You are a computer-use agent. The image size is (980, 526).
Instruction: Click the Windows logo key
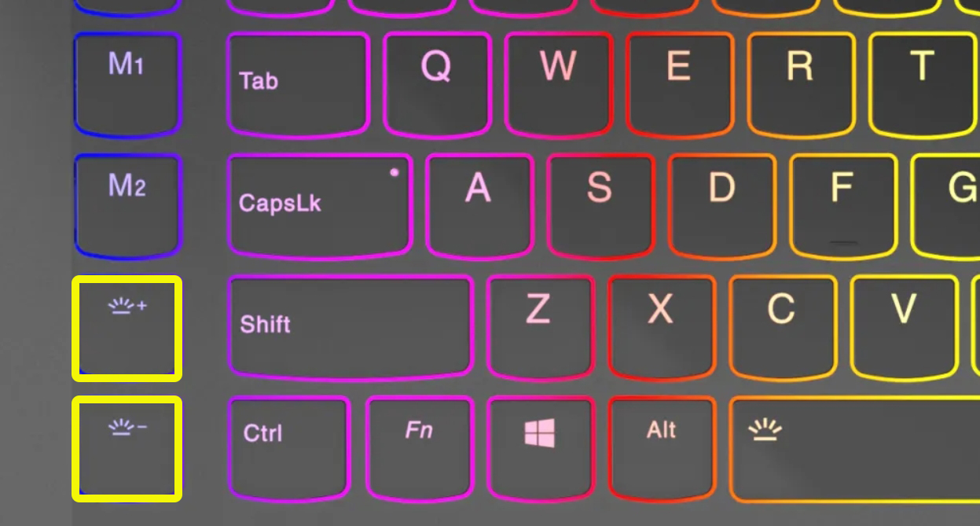[541, 448]
